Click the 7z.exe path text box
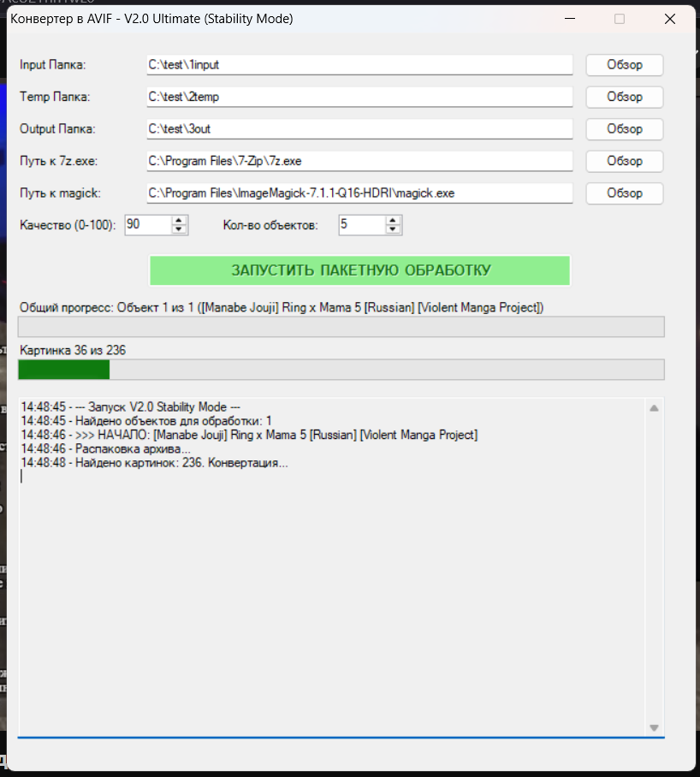 [359, 161]
